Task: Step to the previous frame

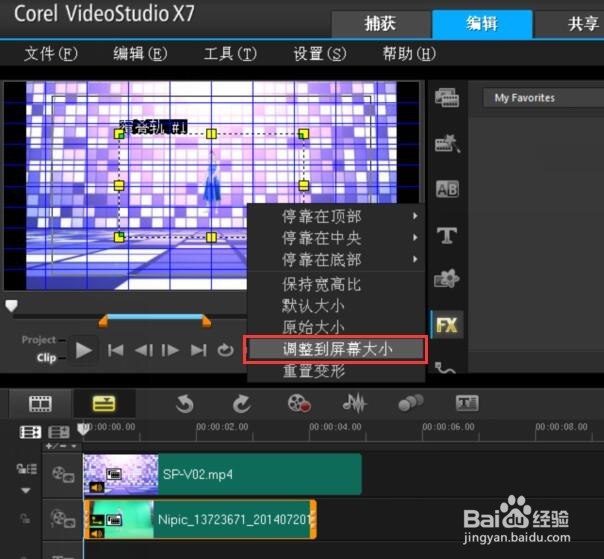Action: point(144,350)
